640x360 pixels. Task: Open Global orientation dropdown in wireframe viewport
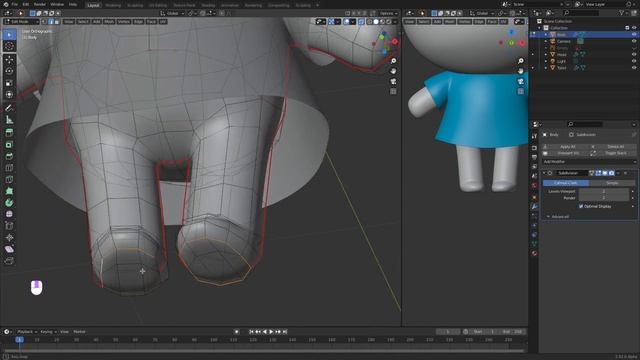click(173, 13)
